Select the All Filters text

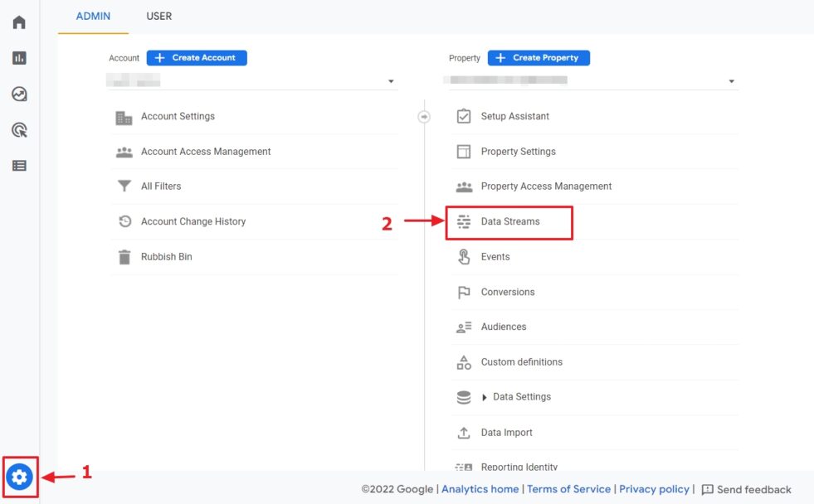[161, 187]
